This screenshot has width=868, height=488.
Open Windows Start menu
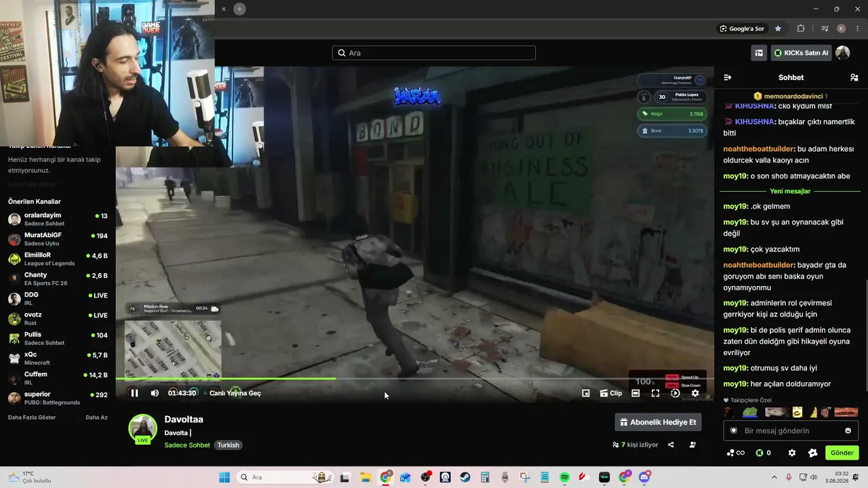[224, 477]
